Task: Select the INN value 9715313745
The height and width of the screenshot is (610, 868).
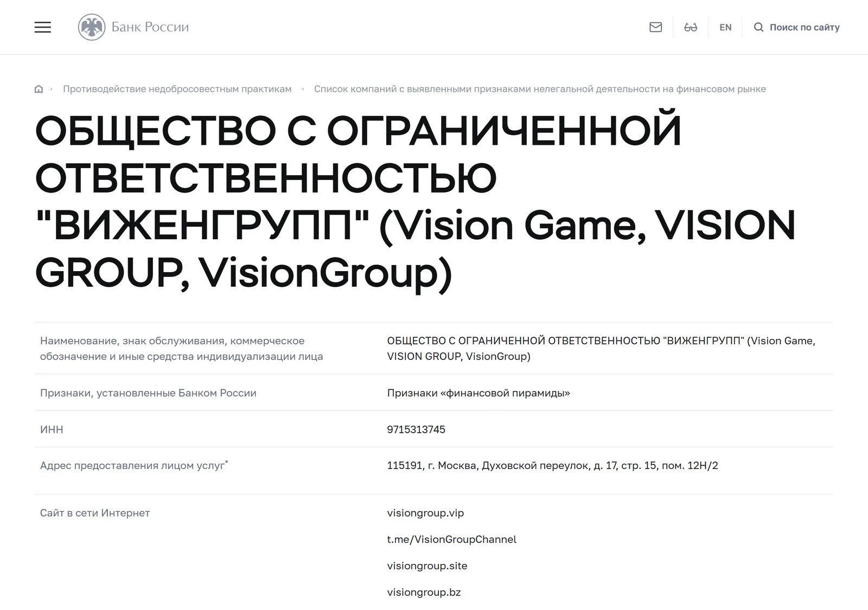Action: (x=416, y=429)
